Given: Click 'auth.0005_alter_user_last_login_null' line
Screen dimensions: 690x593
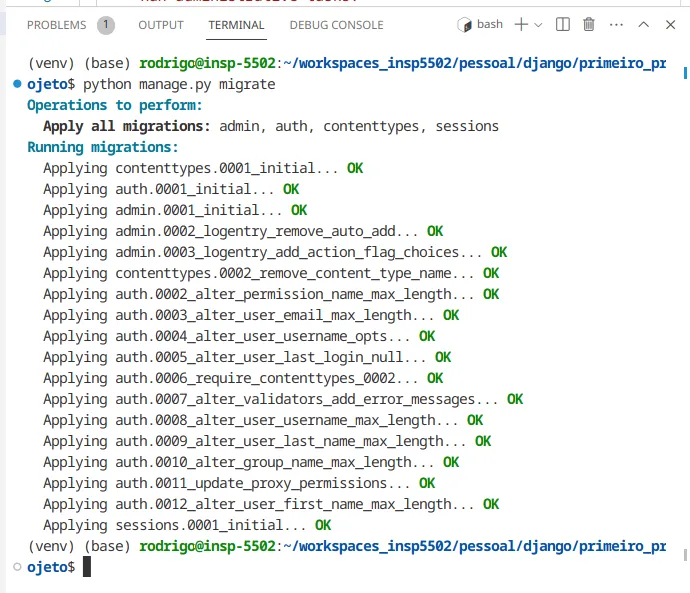Looking at the screenshot, I should coord(247,357).
